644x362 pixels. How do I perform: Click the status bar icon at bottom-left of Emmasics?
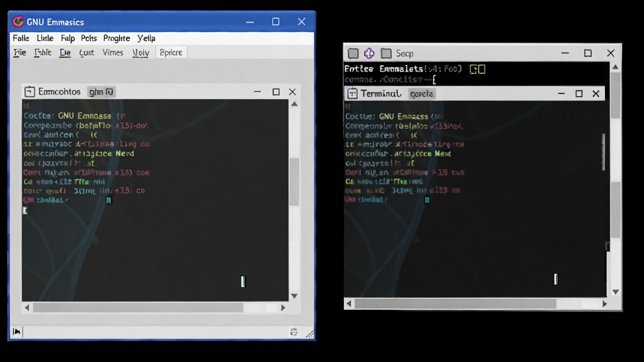pos(17,332)
